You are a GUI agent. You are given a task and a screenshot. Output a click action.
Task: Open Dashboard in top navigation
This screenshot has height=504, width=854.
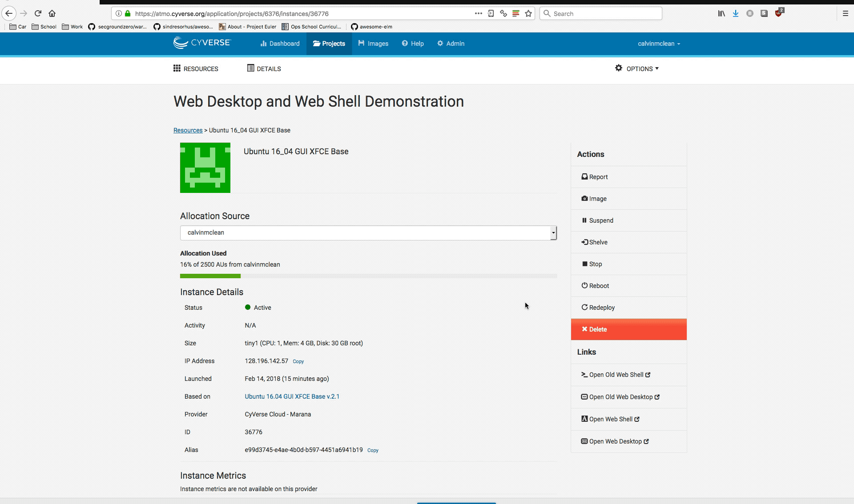point(280,44)
